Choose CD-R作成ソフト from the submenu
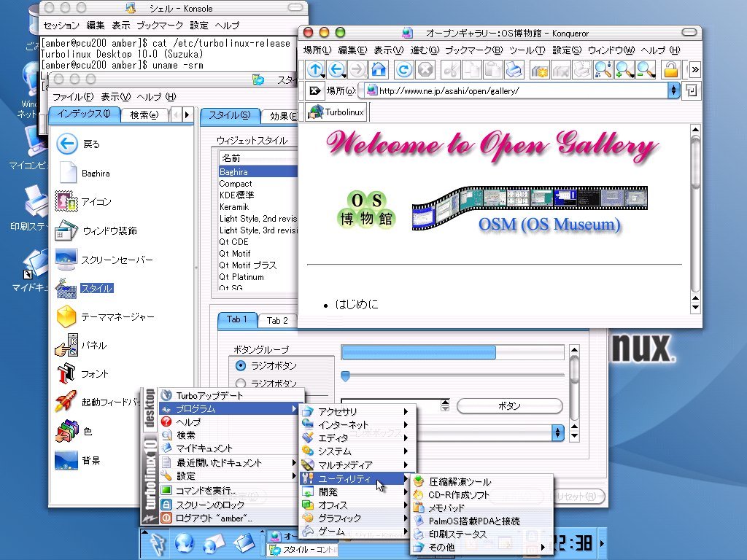 [x=481, y=495]
